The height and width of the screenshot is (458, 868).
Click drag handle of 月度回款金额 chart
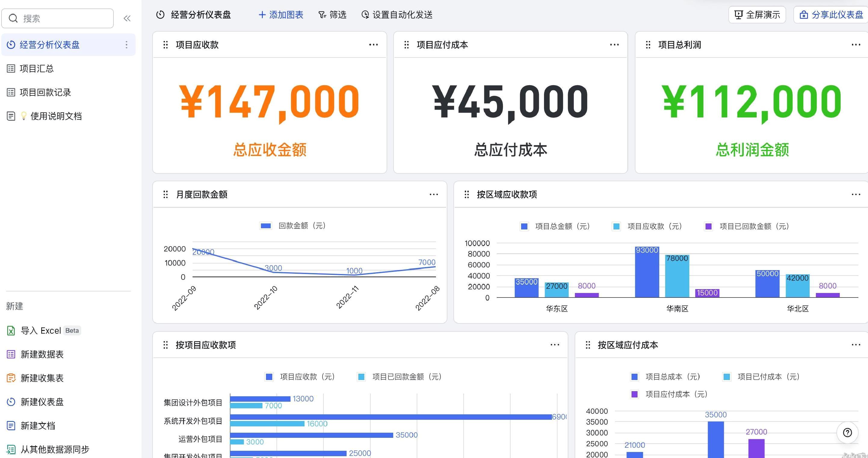pyautogui.click(x=165, y=194)
